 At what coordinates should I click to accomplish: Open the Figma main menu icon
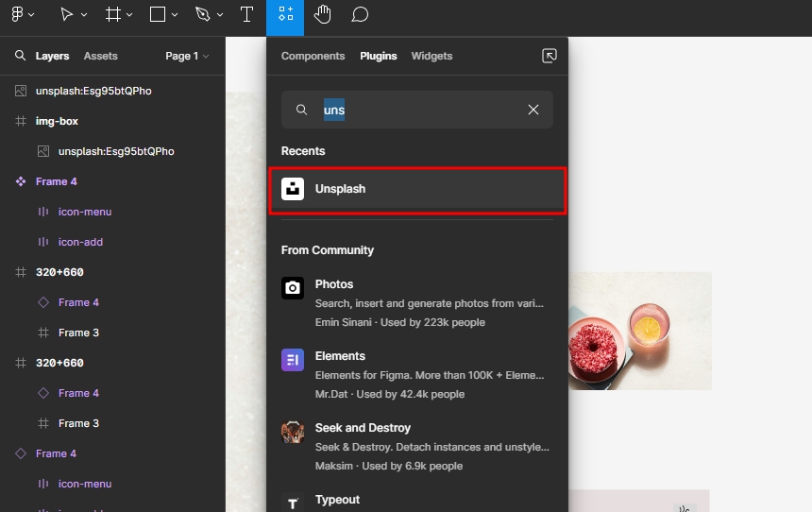(x=17, y=14)
